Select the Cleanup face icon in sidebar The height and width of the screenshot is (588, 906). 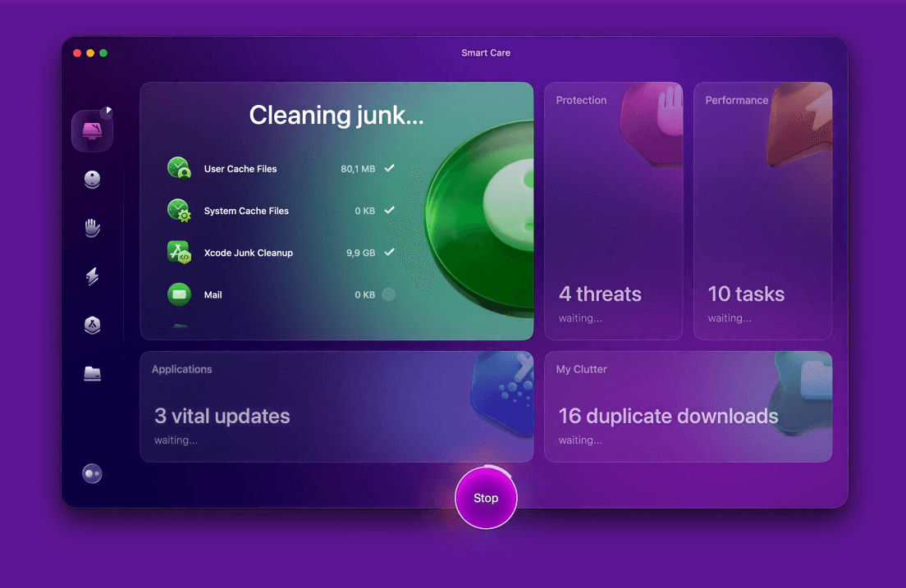click(92, 180)
